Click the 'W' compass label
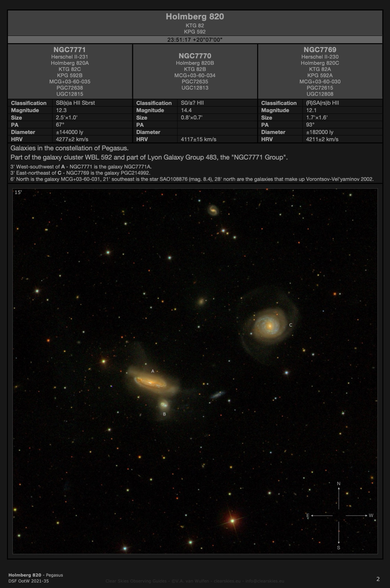The width and height of the screenshot is (390, 588). pos(371,516)
